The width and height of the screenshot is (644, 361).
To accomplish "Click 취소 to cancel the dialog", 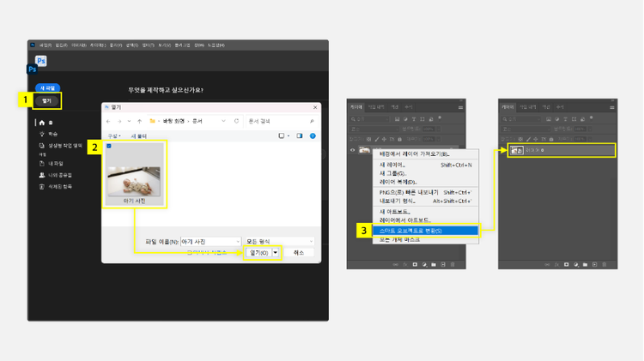I will point(299,253).
